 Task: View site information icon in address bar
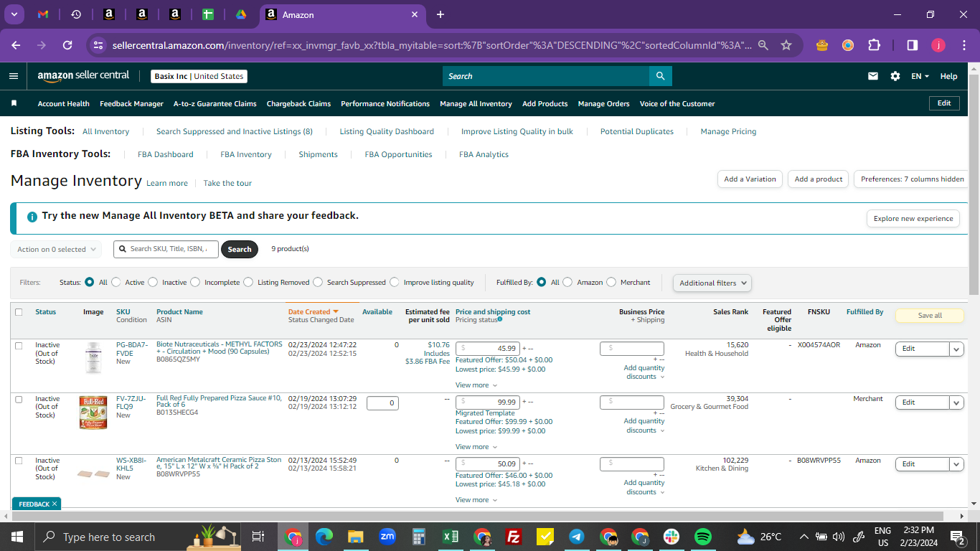coord(98,45)
